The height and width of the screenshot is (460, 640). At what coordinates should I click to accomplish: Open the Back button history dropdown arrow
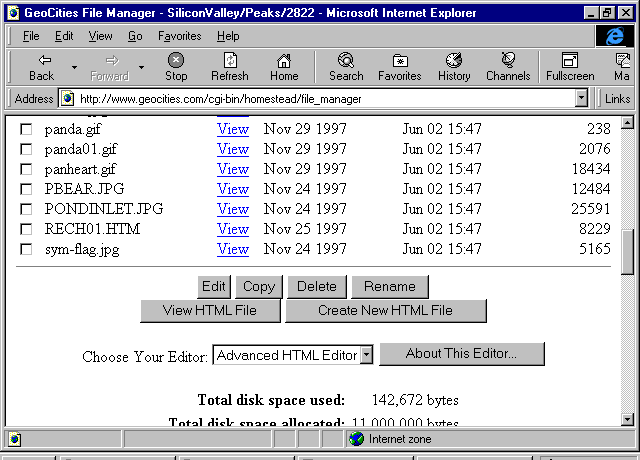coord(74,67)
